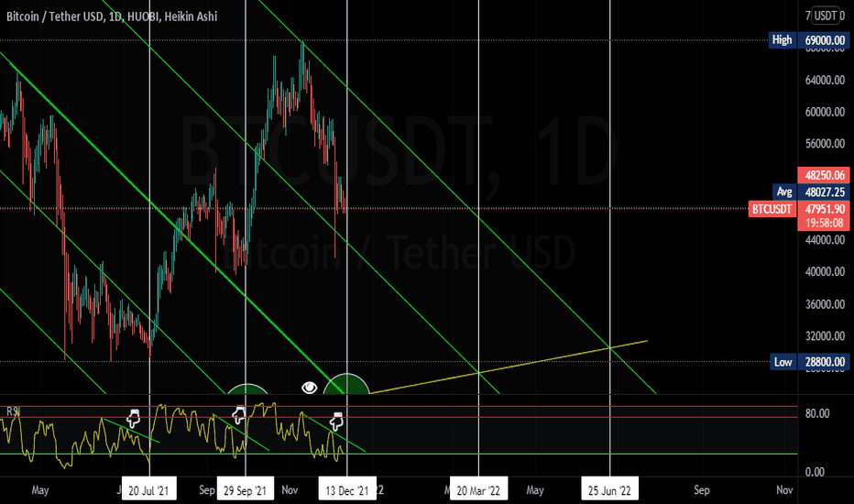Click the 56000.00 price axis value
Image resolution: width=854 pixels, height=504 pixels.
825,144
